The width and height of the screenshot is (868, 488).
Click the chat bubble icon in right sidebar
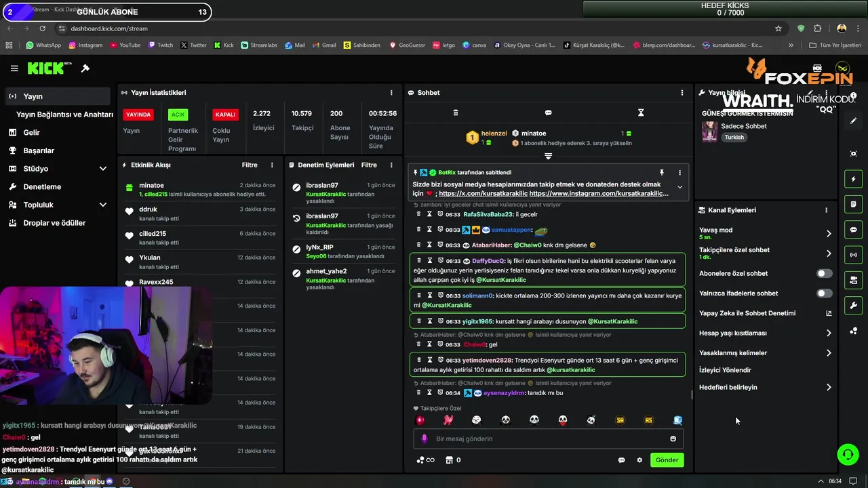click(x=853, y=230)
